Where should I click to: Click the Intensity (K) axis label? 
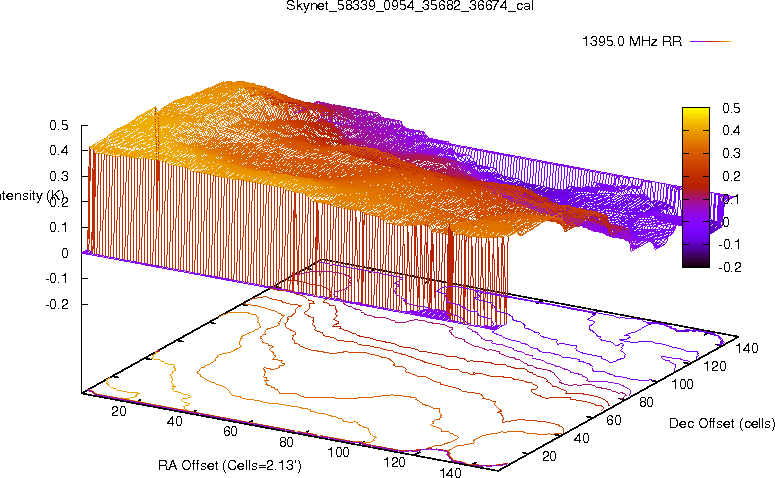coord(32,196)
